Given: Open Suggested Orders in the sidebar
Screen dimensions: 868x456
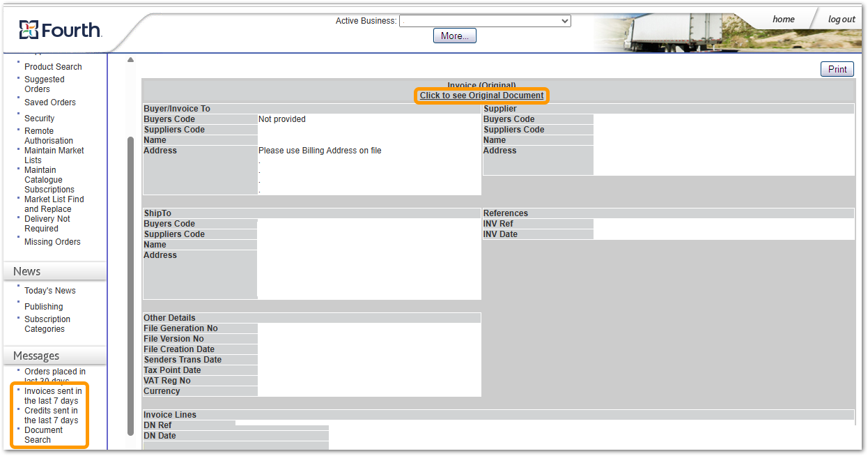Looking at the screenshot, I should [x=44, y=84].
